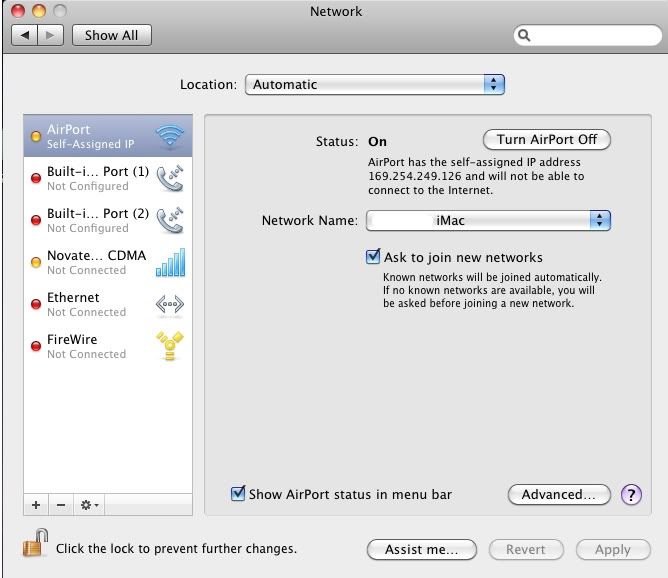This screenshot has width=668, height=578.
Task: Click the red status dot beside Ethernet
Action: tap(36, 304)
